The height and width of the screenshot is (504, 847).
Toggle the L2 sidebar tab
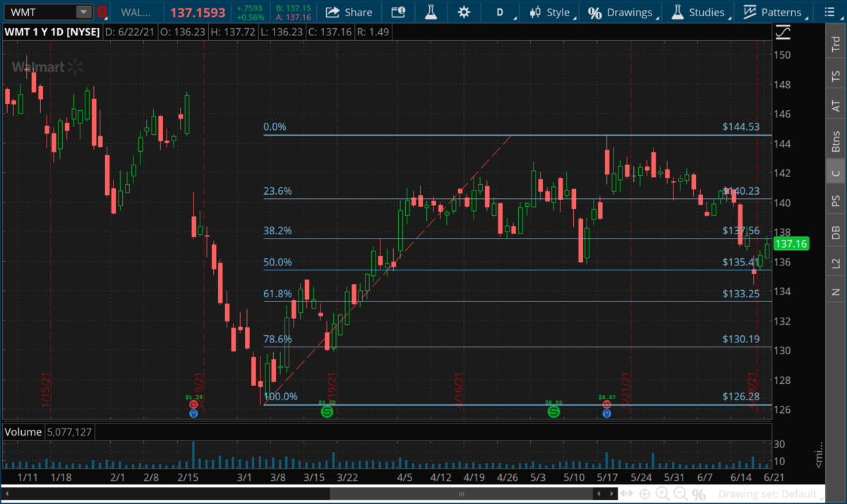click(x=836, y=263)
